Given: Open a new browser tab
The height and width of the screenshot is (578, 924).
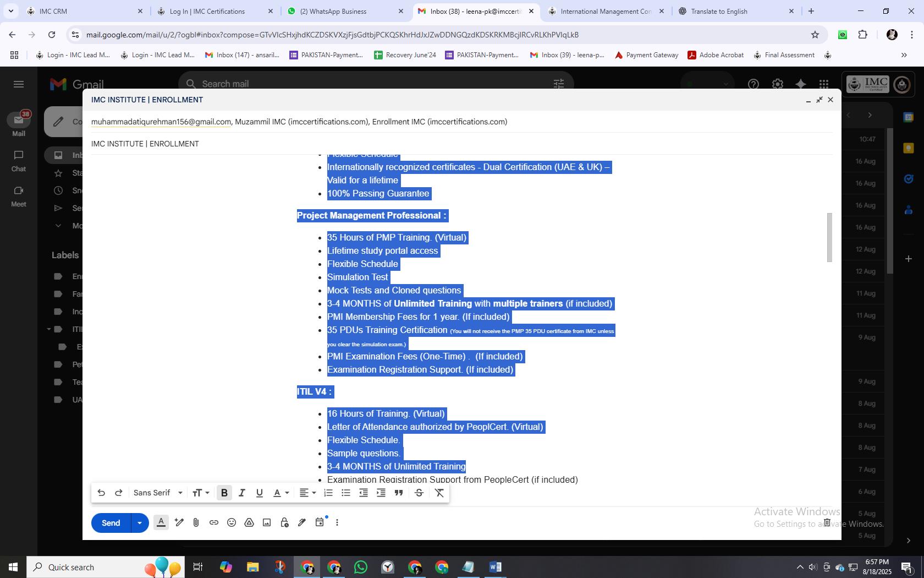Looking at the screenshot, I should coord(811,11).
